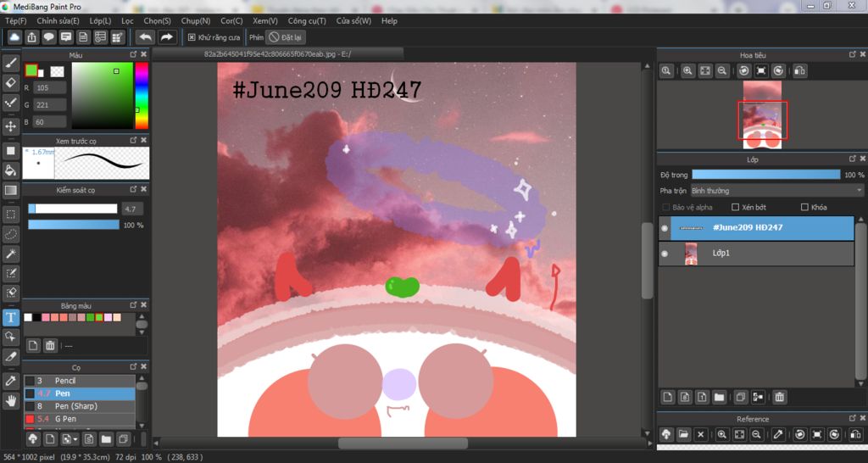Image resolution: width=868 pixels, height=463 pixels.
Task: Click the speech bubble comment icon
Action: 48,37
